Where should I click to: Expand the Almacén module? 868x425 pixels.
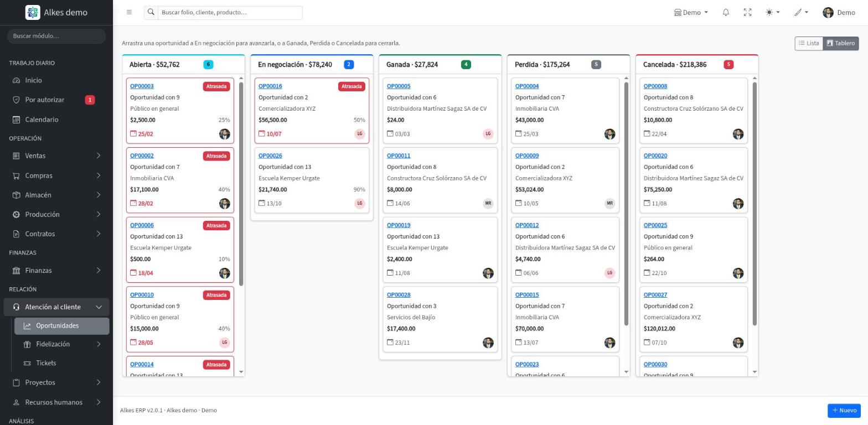[56, 195]
